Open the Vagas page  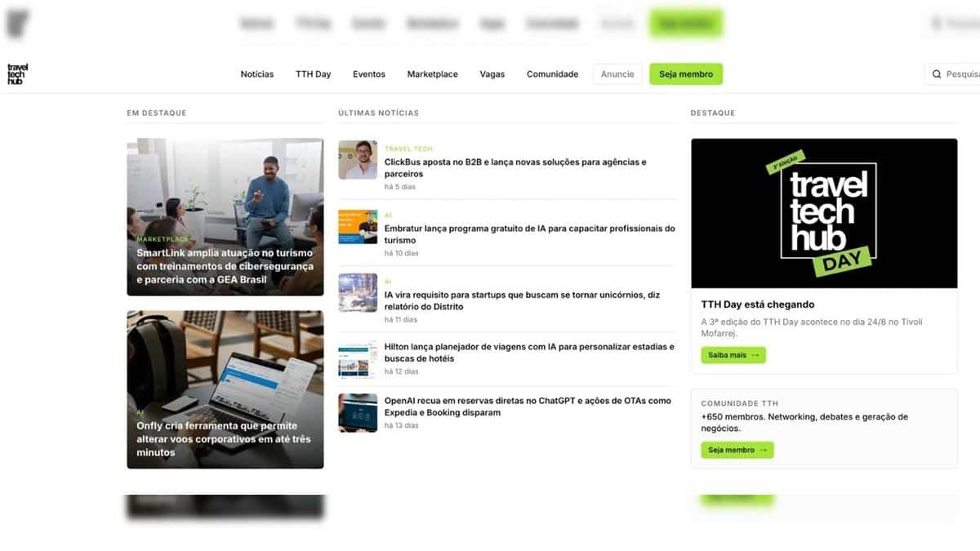492,74
